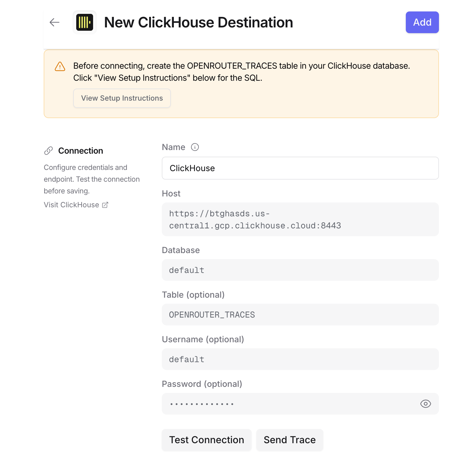
Task: Click the Test Connection button
Action: (207, 440)
